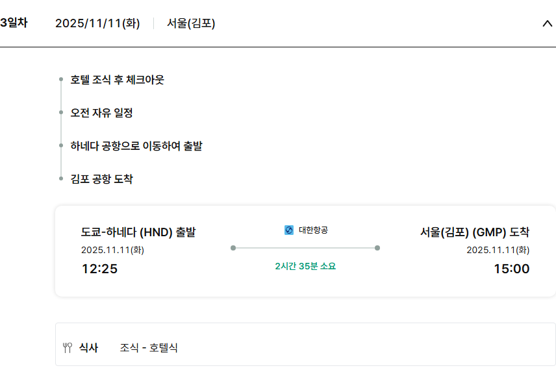Collapse the 3일차 itinerary section chevron
Viewport: 556px width, 392px height.
(546, 23)
